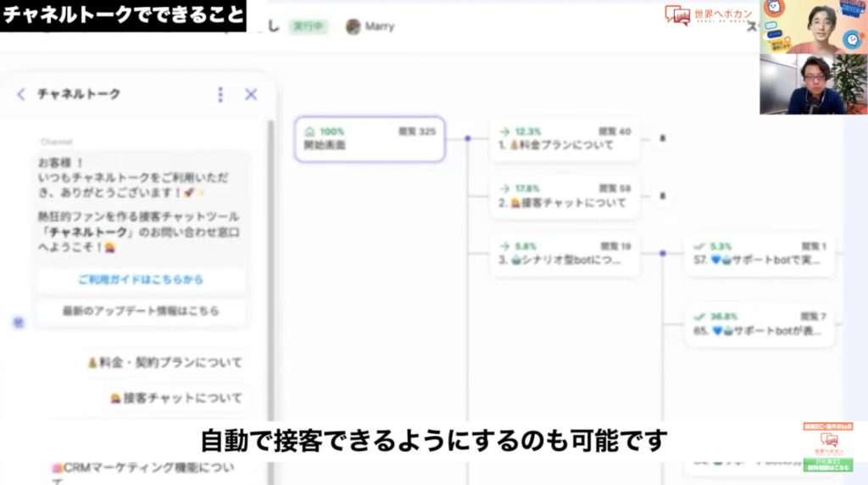The width and height of the screenshot is (868, 485).
Task: Select CRMマーケティング機能について option
Action: point(145,471)
